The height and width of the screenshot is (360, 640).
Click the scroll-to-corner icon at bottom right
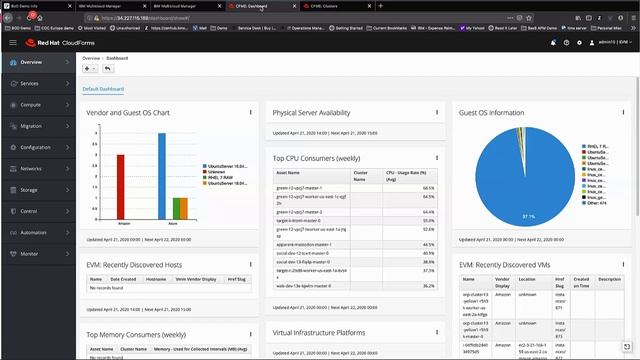pos(627,347)
